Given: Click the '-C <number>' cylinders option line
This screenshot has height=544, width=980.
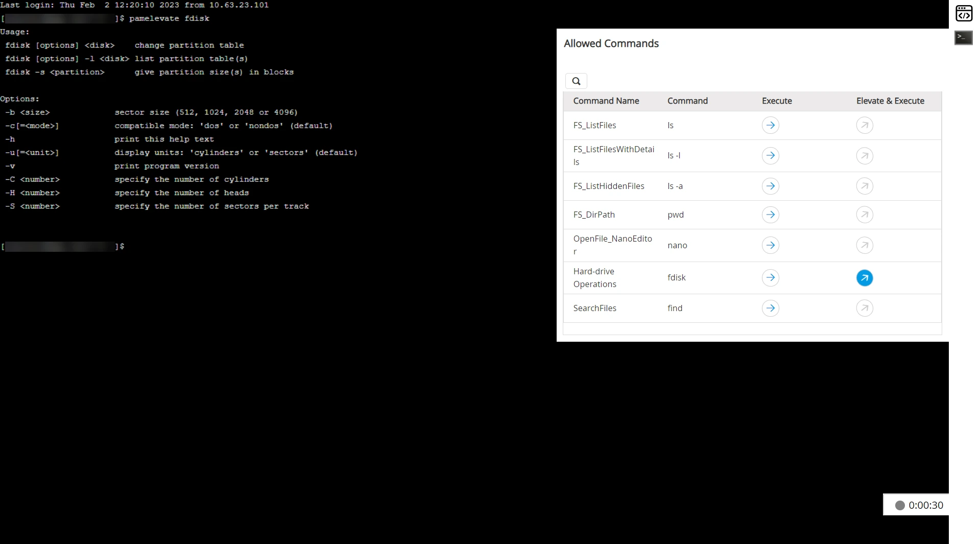Looking at the screenshot, I should coord(137,180).
